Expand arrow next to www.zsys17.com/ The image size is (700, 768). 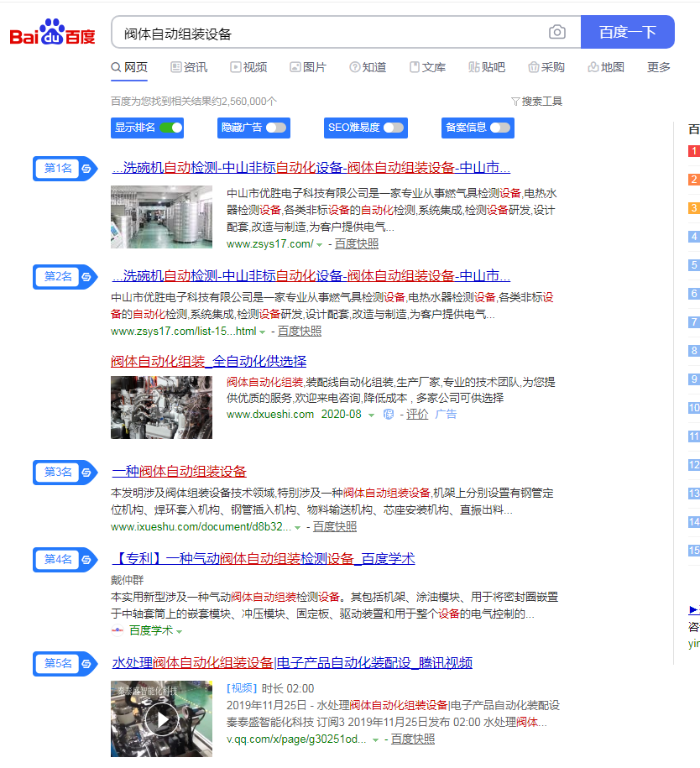pyautogui.click(x=320, y=244)
